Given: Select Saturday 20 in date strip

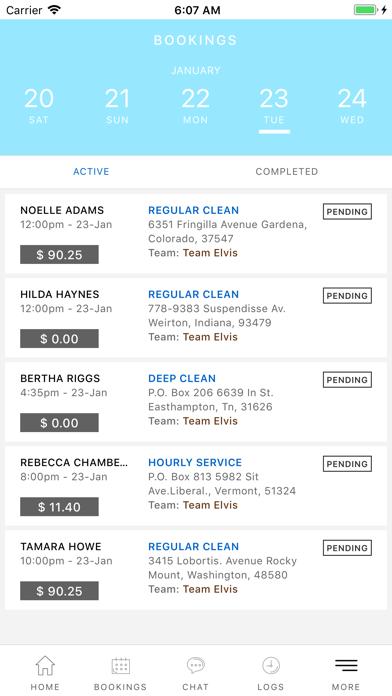Looking at the screenshot, I should point(39,106).
